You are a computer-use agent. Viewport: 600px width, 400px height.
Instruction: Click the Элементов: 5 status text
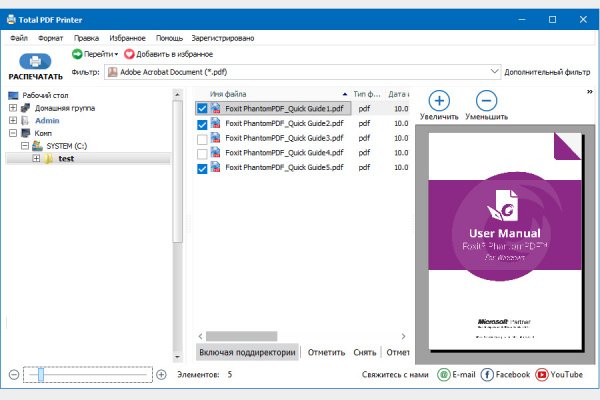point(205,375)
